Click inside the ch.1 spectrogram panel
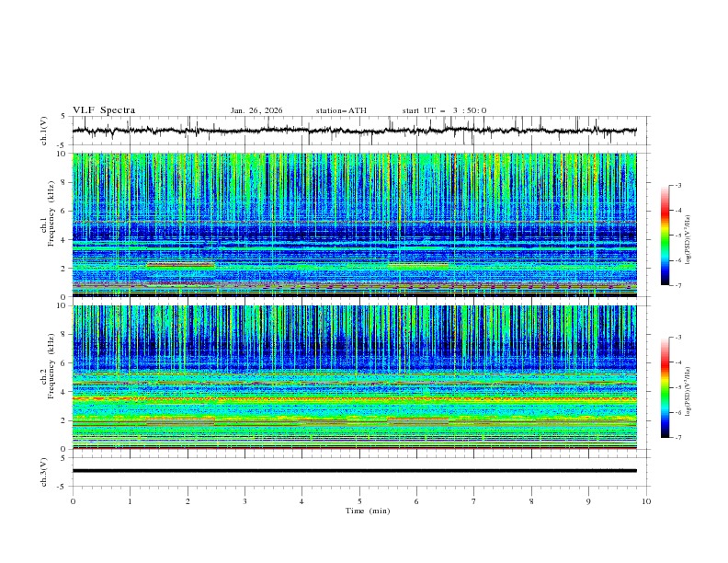Viewport: 728px width, 563px height. [354, 224]
